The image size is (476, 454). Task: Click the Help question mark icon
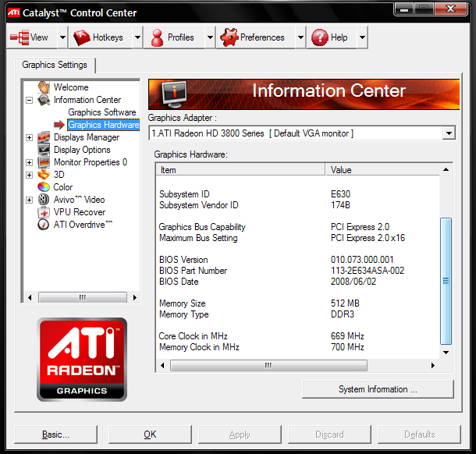click(320, 37)
